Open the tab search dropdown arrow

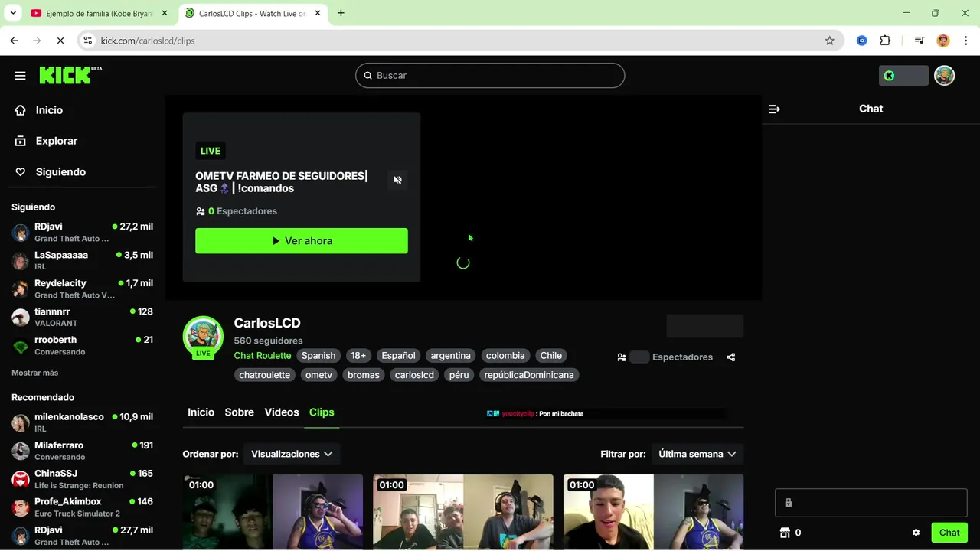(13, 13)
